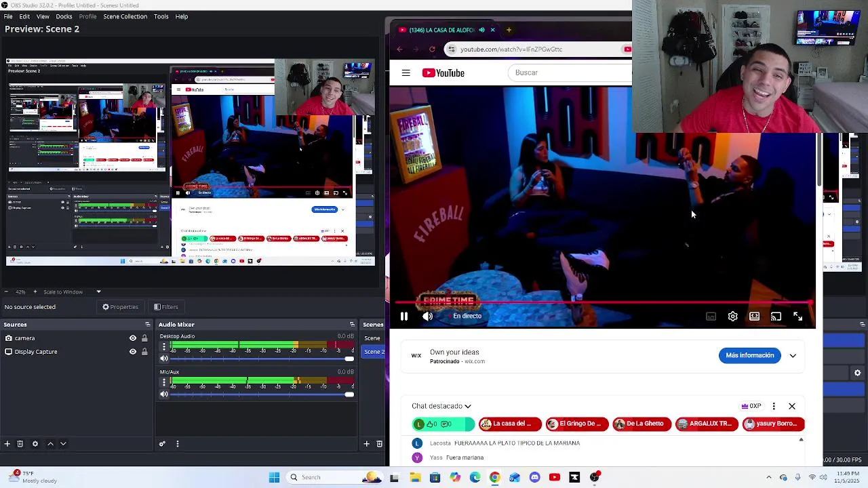The height and width of the screenshot is (488, 868).
Task: Click Chrome address bar URL
Action: click(x=511, y=49)
